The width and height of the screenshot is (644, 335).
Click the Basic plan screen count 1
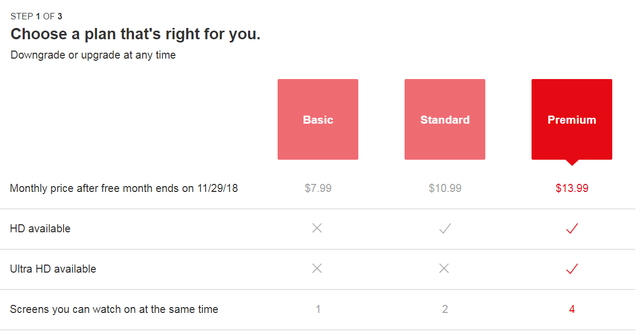click(x=318, y=309)
